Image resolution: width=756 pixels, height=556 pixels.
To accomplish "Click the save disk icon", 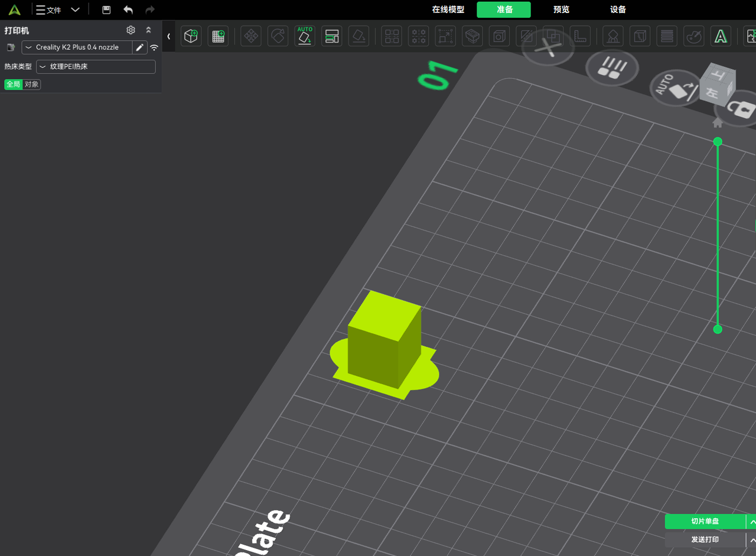I will tap(106, 10).
